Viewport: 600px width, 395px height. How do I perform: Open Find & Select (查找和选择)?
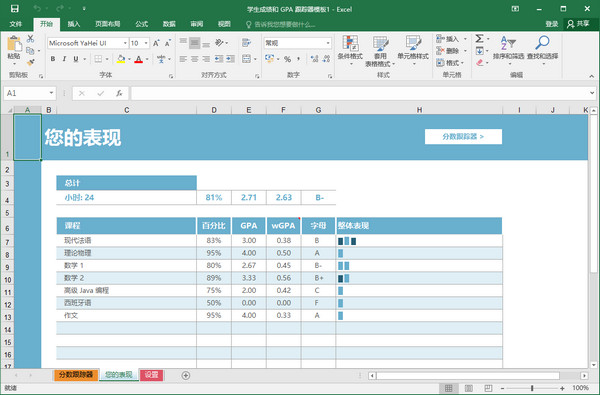point(543,50)
